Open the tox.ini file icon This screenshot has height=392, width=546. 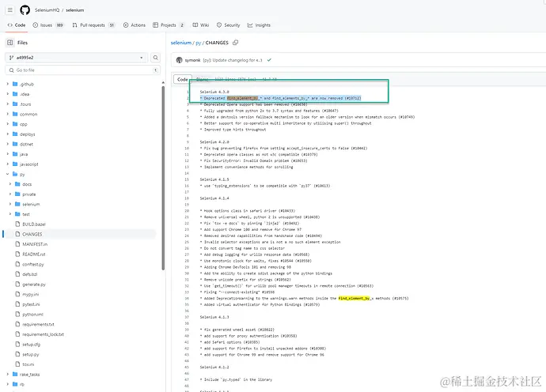[x=17, y=364]
